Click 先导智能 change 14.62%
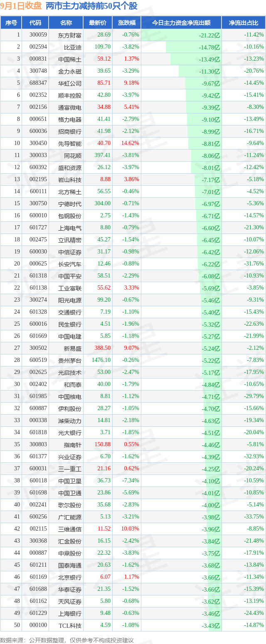 click(x=130, y=143)
